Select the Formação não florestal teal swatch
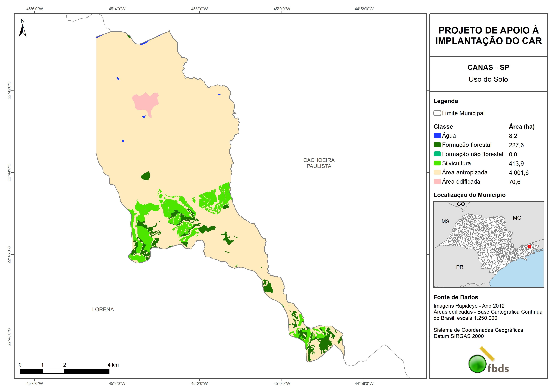Image resolution: width=555 pixels, height=392 pixels. (x=437, y=154)
